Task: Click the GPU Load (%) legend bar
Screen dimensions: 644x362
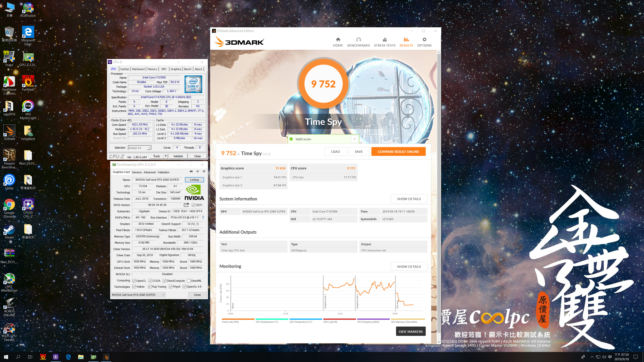Action: [x=339, y=319]
